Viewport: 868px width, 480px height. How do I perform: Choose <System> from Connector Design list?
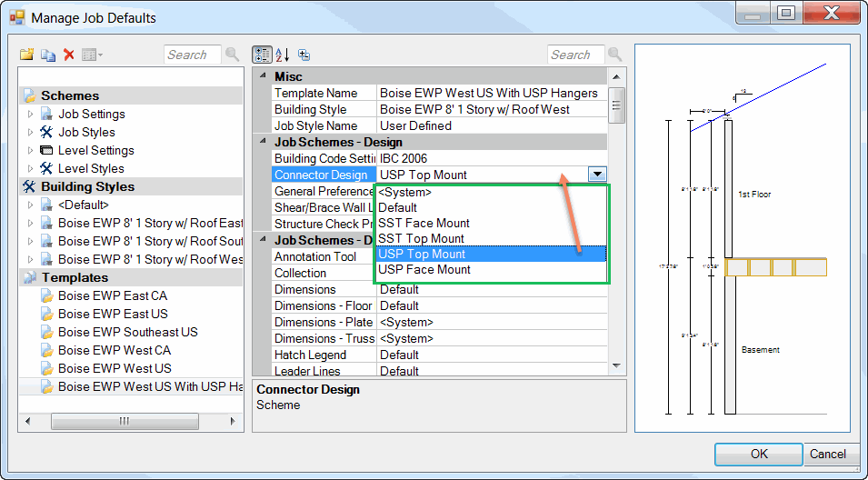[x=491, y=193]
